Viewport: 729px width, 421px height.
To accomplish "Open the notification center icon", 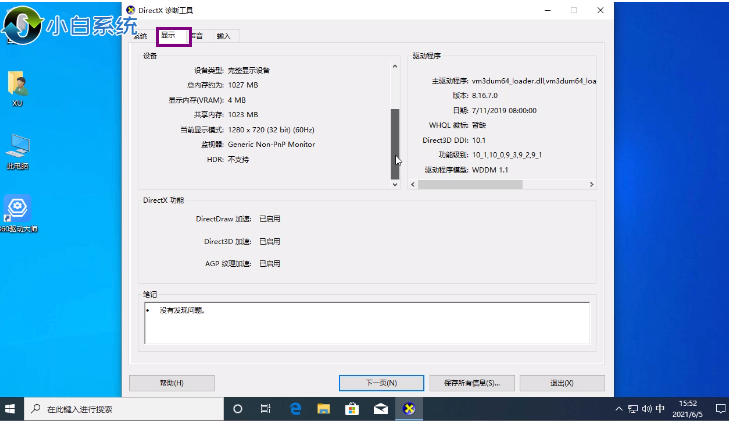I will pyautogui.click(x=720, y=409).
